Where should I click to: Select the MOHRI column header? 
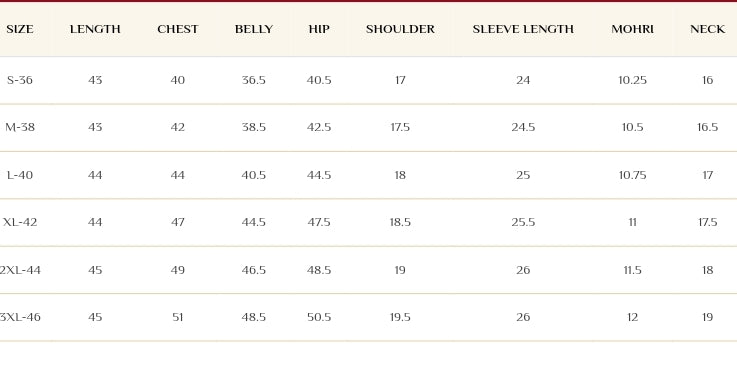click(632, 29)
